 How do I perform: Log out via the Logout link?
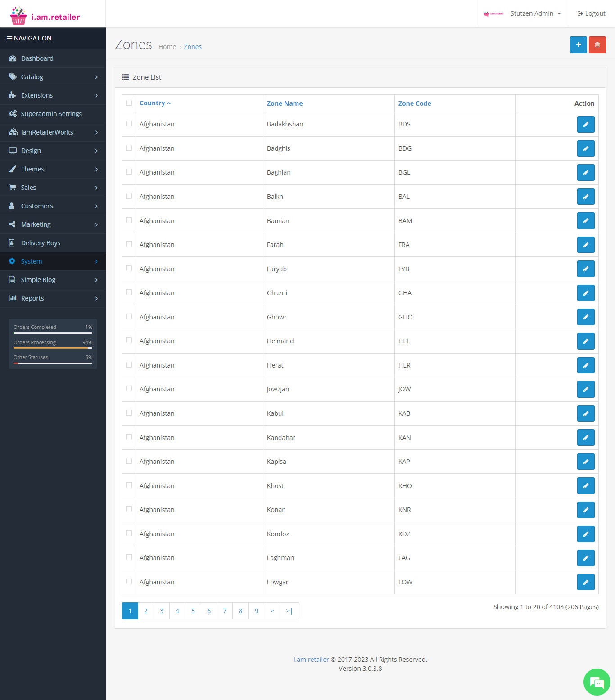591,13
